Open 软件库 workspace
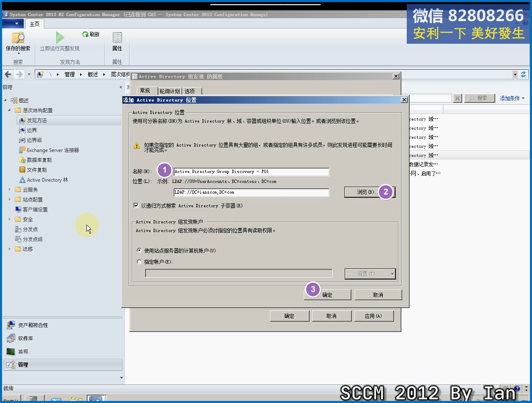This screenshot has width=532, height=403. coord(63,339)
